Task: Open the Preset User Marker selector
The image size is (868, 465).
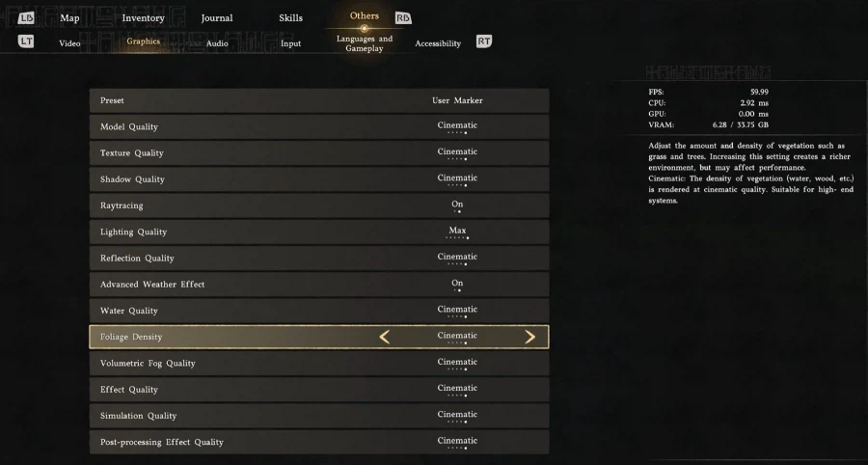Action: (457, 100)
